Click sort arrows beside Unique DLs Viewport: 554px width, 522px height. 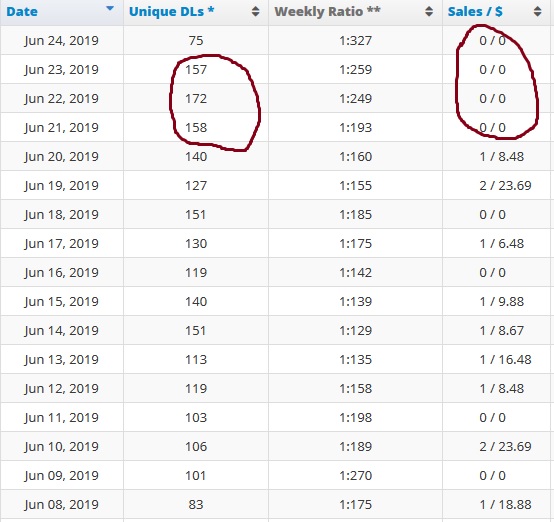(255, 11)
